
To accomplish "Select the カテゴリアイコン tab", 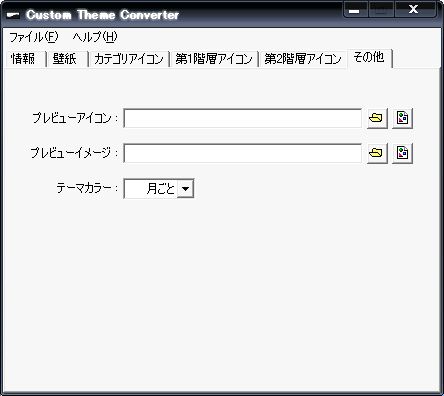I will tap(129, 59).
